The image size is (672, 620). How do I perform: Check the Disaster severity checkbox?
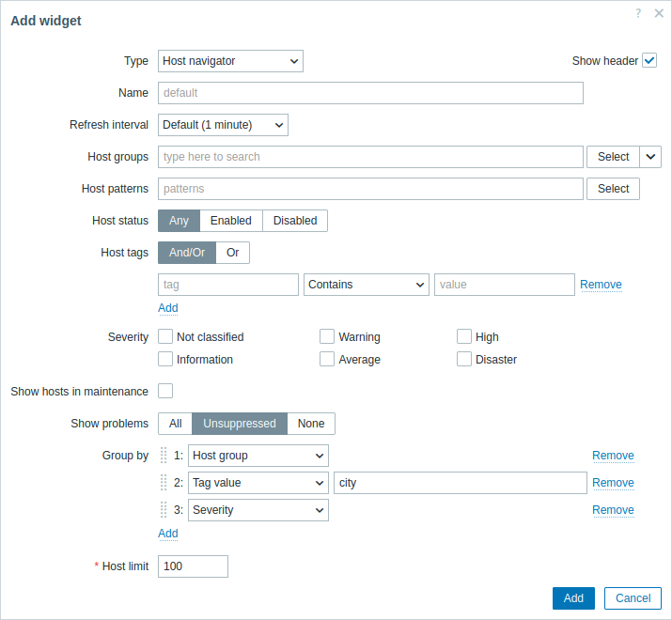point(463,359)
